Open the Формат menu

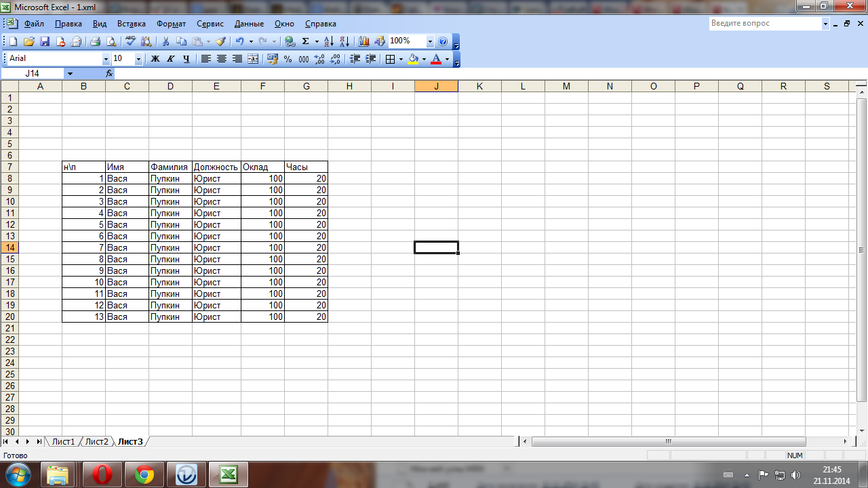(x=171, y=24)
